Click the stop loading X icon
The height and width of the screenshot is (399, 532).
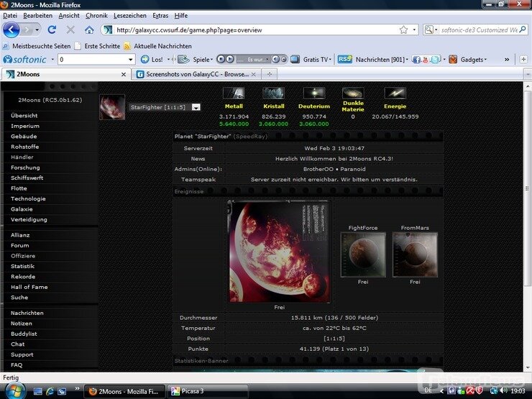click(x=70, y=30)
